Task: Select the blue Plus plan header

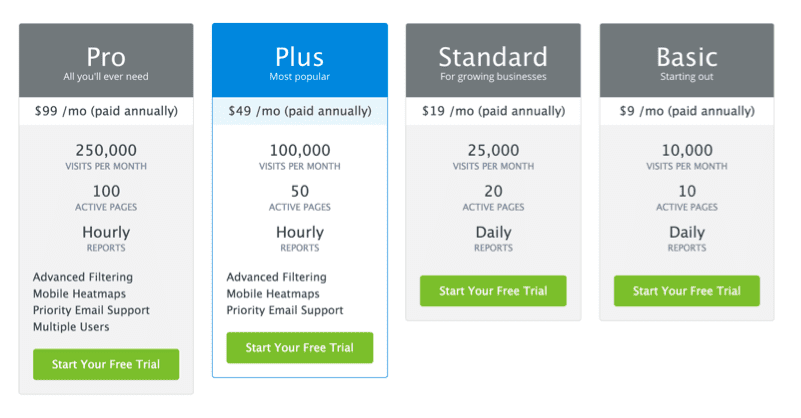Action: (299, 61)
